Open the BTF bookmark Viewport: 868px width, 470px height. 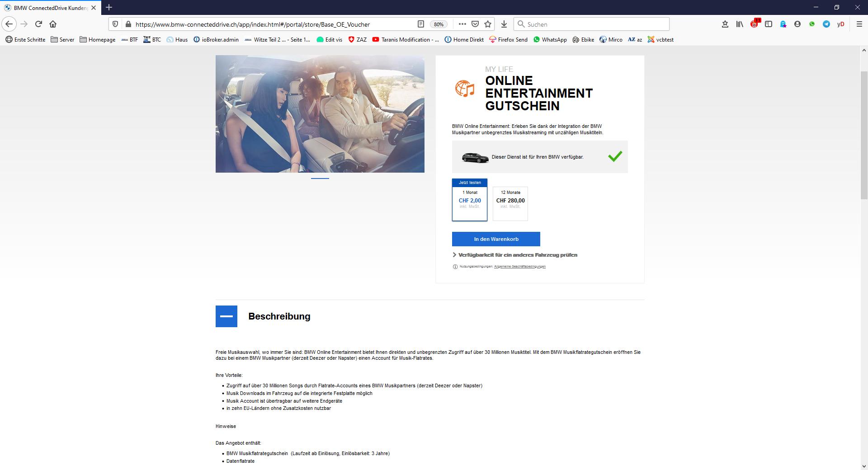coord(129,40)
